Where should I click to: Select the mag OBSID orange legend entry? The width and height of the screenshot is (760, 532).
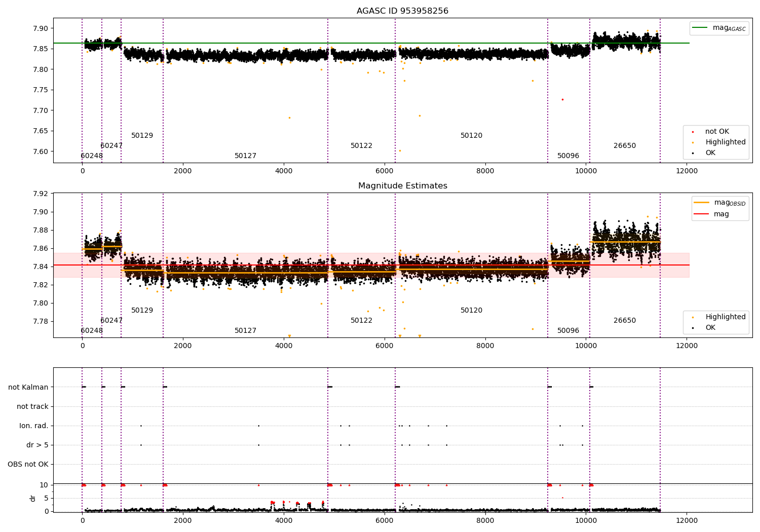[720, 203]
